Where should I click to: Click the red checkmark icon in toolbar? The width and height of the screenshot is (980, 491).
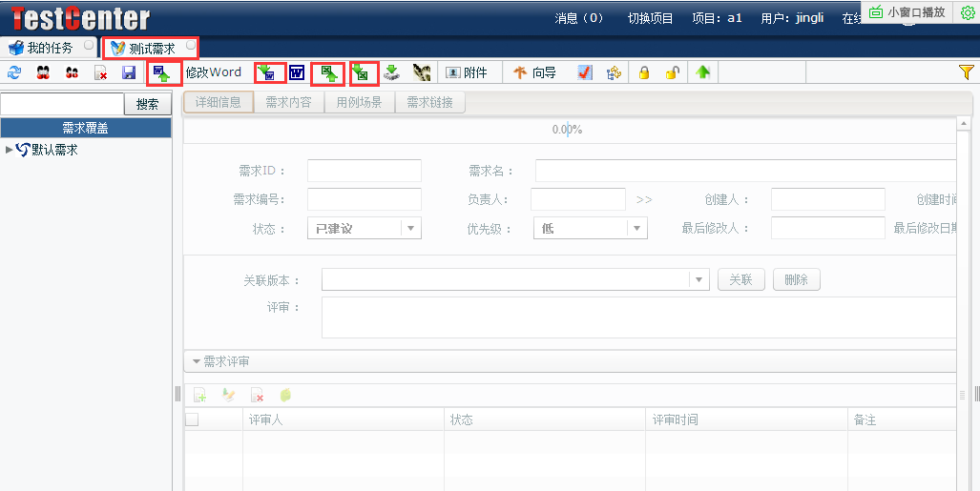(584, 73)
